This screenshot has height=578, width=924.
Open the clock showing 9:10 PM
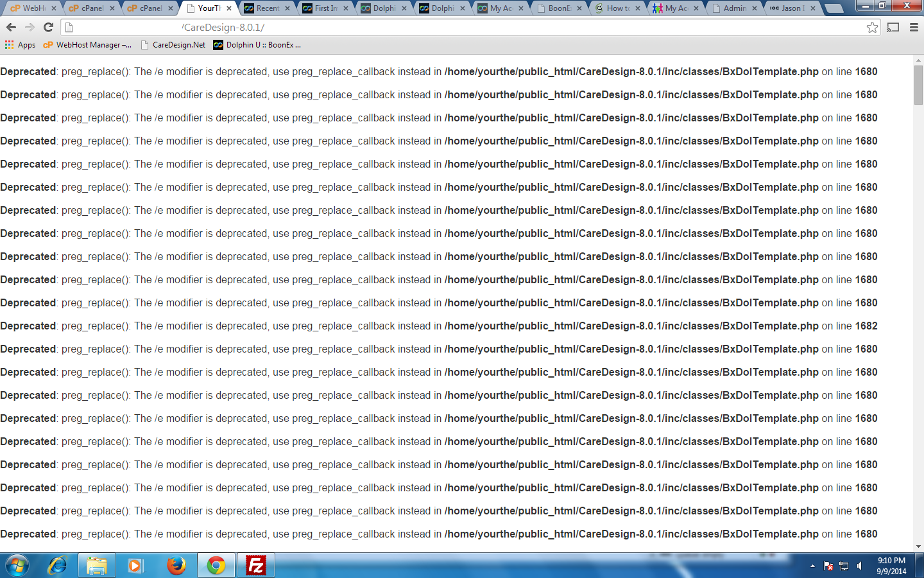tap(891, 566)
